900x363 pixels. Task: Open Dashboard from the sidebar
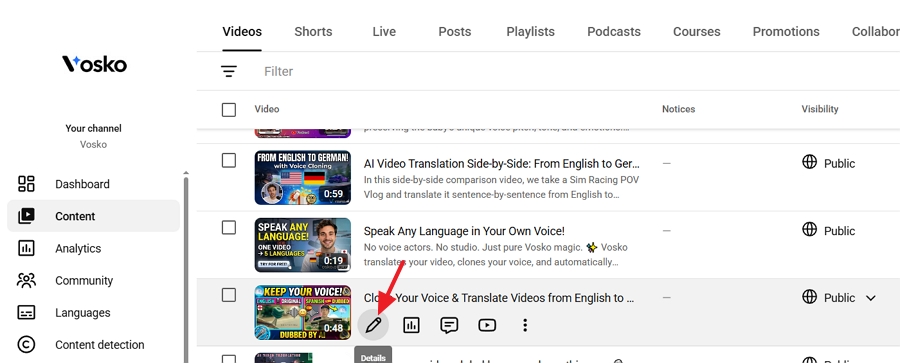click(x=93, y=184)
